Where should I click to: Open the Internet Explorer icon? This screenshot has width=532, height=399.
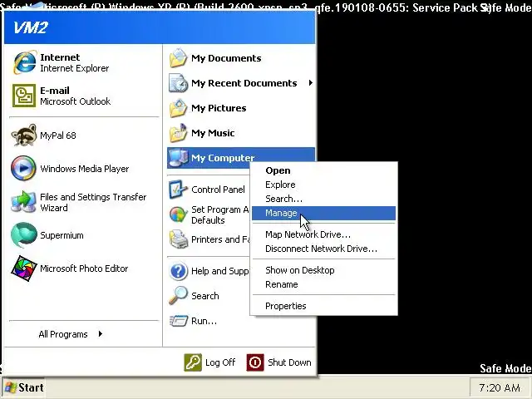(24, 62)
